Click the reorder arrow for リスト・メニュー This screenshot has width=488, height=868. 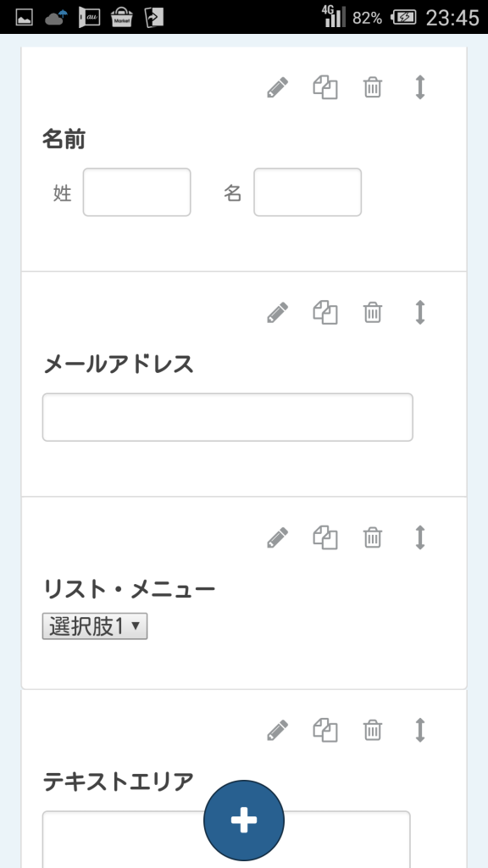point(420,537)
